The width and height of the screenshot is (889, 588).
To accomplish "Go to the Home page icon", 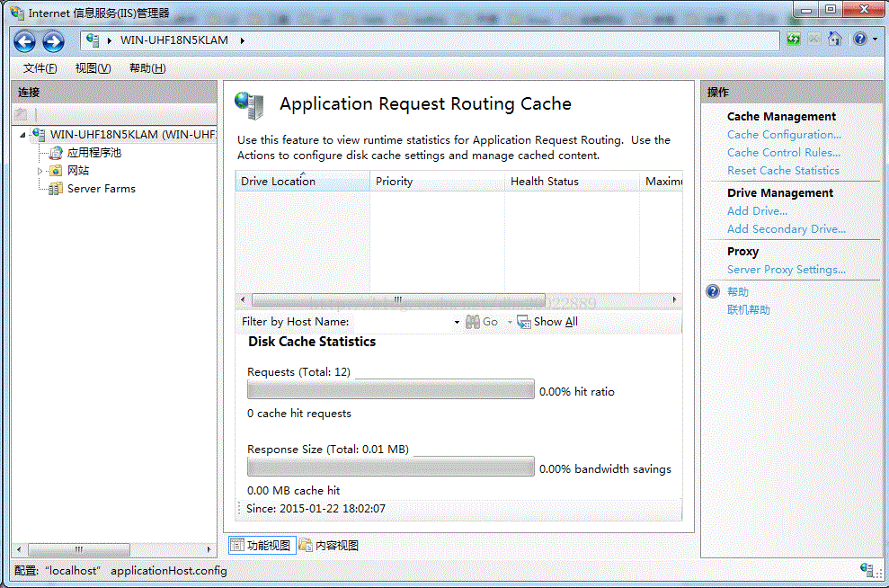I will pyautogui.click(x=834, y=40).
